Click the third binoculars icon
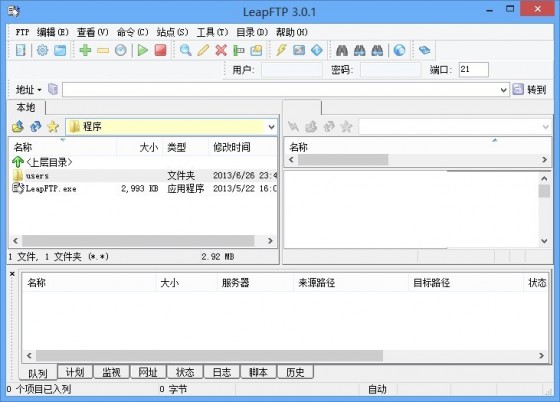 pyautogui.click(x=377, y=50)
